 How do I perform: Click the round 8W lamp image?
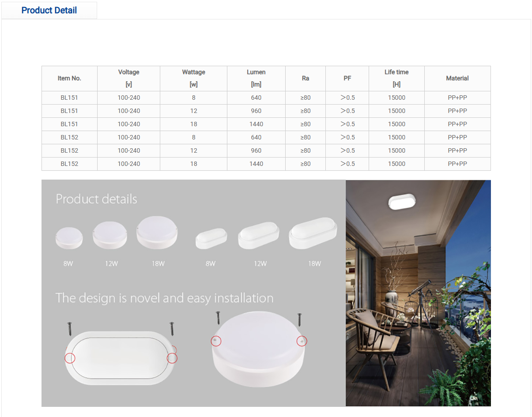(69, 237)
